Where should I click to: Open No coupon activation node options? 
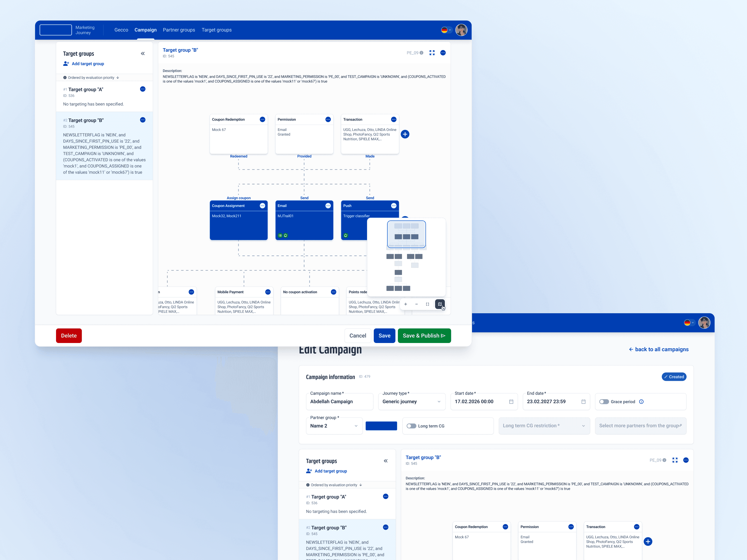pos(334,292)
